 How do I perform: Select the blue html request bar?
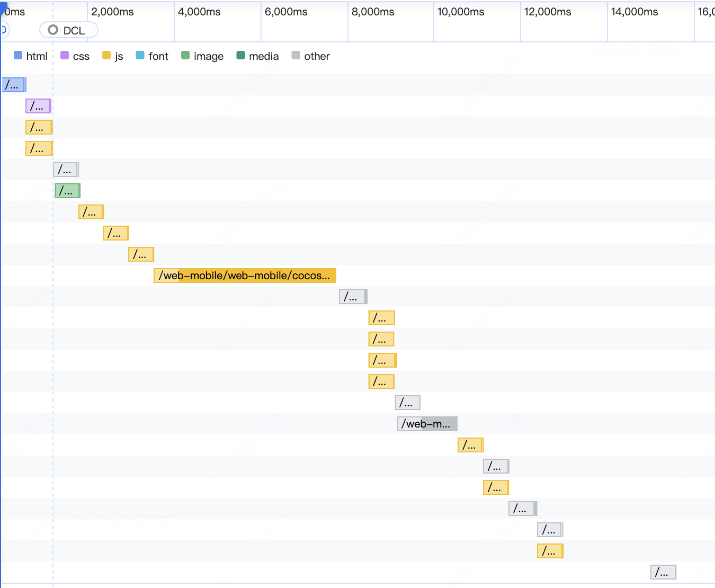[x=14, y=85]
